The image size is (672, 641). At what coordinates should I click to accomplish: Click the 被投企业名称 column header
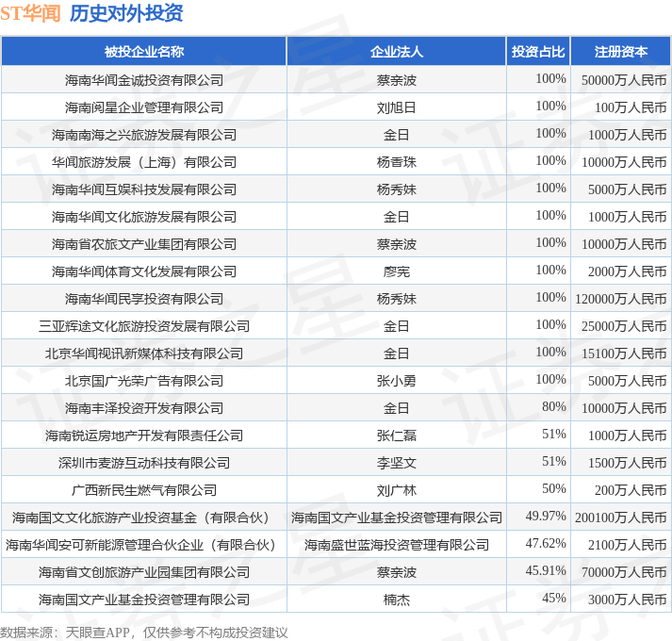click(144, 52)
